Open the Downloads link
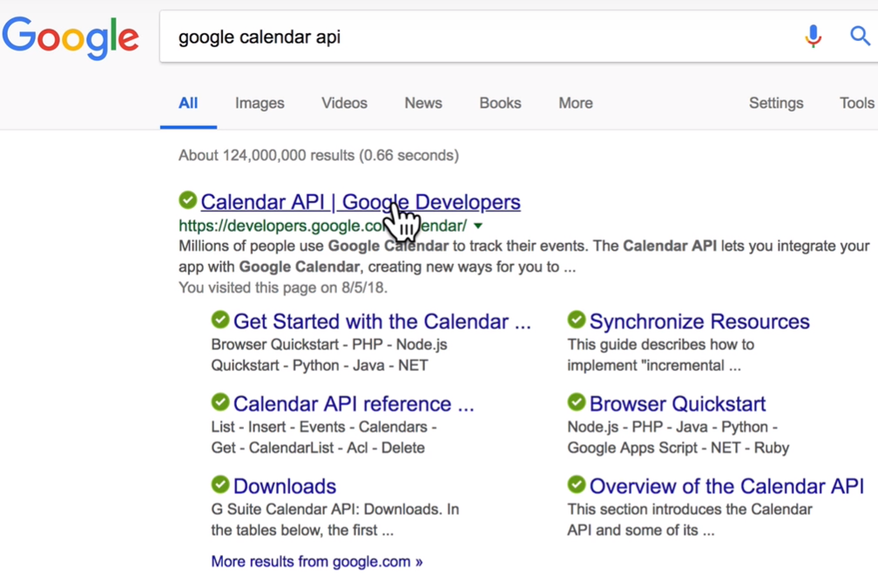The width and height of the screenshot is (878, 588). pyautogui.click(x=285, y=486)
